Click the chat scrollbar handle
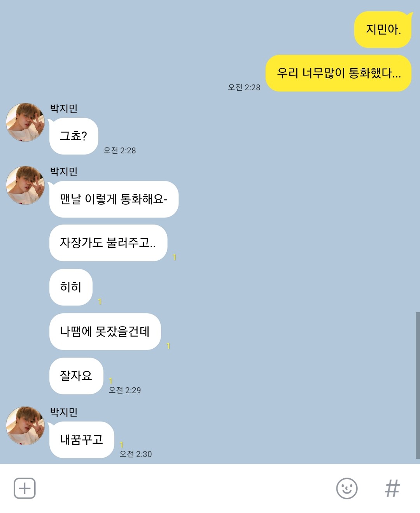This screenshot has height=513, width=420. 418,385
